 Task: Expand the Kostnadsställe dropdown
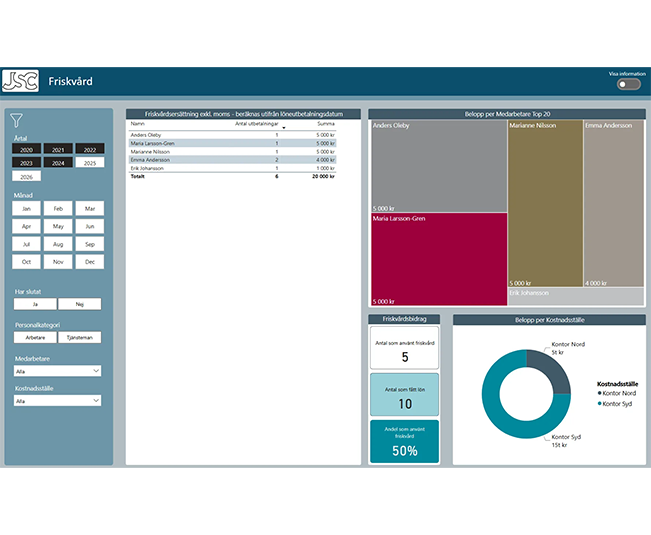pos(57,401)
